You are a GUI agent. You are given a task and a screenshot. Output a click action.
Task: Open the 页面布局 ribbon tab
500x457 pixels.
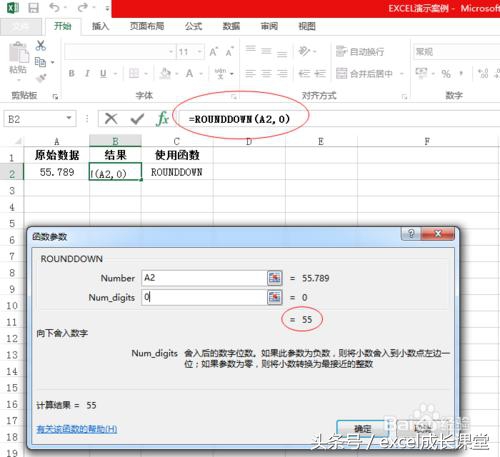147,26
